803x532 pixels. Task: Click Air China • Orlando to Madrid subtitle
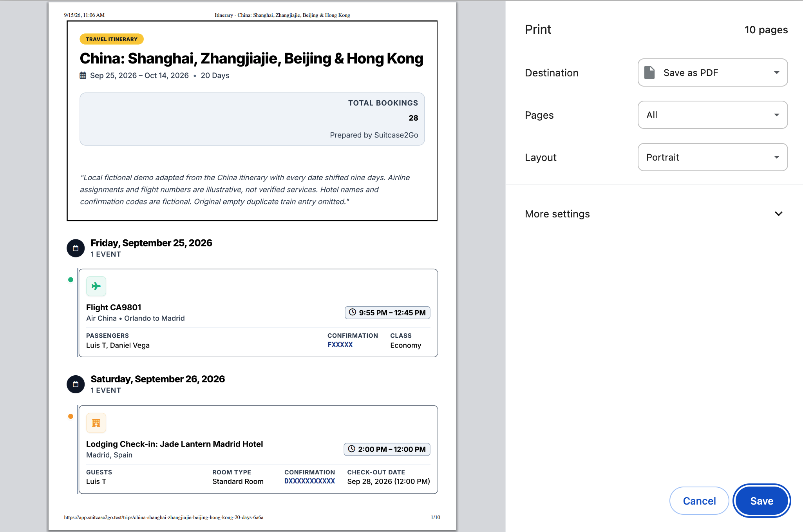pyautogui.click(x=136, y=318)
